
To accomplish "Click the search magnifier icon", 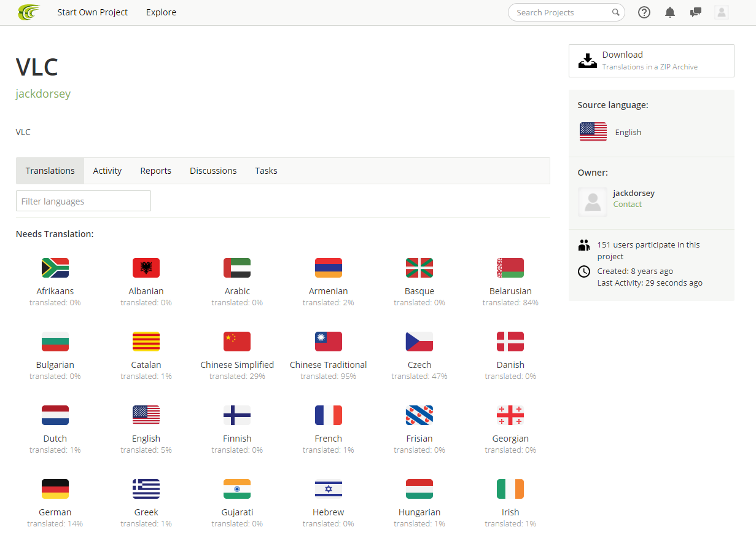I will [615, 12].
